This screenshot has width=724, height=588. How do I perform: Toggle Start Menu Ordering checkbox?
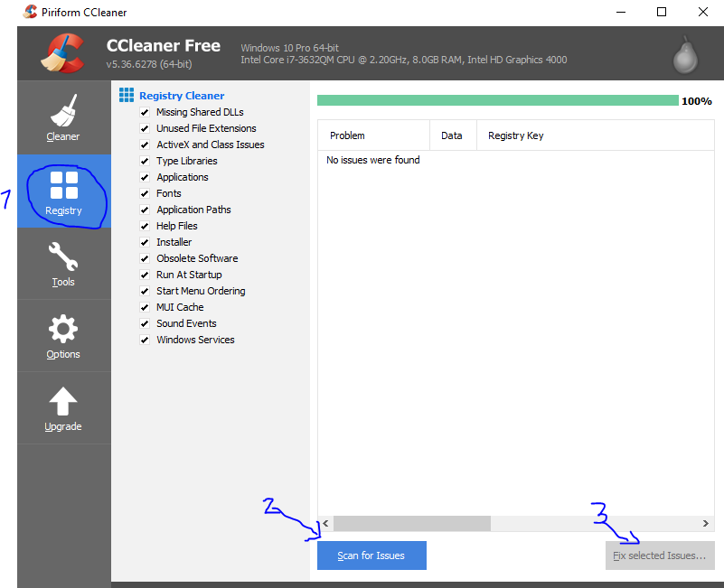(145, 291)
